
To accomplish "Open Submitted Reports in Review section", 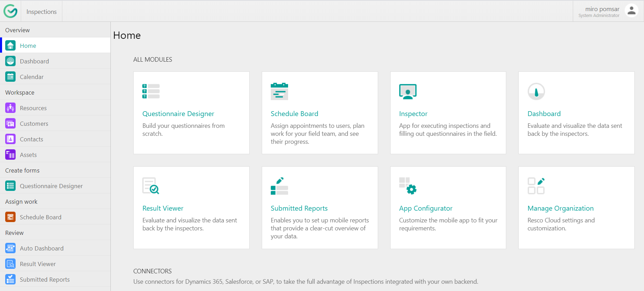I will pyautogui.click(x=45, y=280).
